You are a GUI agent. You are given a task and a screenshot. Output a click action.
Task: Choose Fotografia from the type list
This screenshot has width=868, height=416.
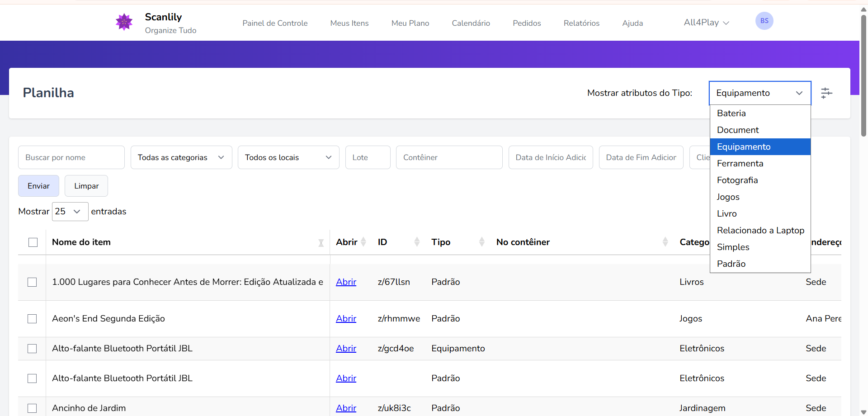(x=760, y=180)
